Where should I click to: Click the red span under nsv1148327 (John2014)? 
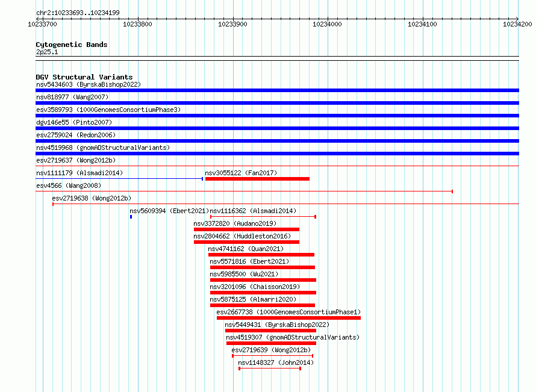pyautogui.click(x=270, y=369)
